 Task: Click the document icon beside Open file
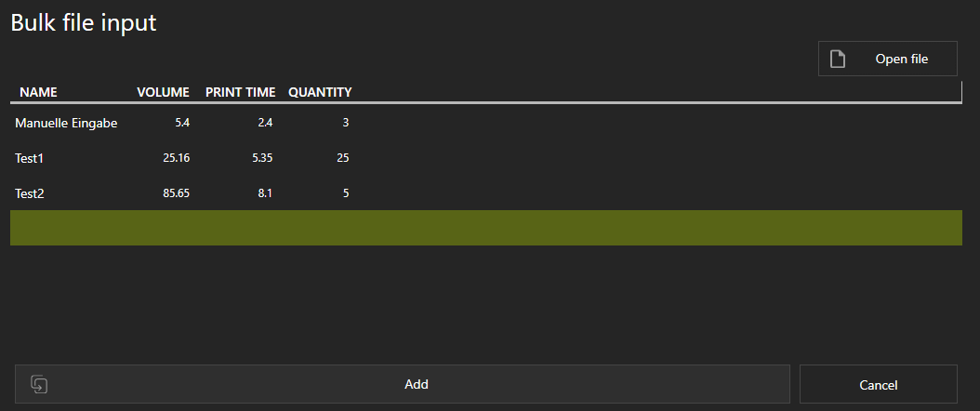(x=838, y=59)
